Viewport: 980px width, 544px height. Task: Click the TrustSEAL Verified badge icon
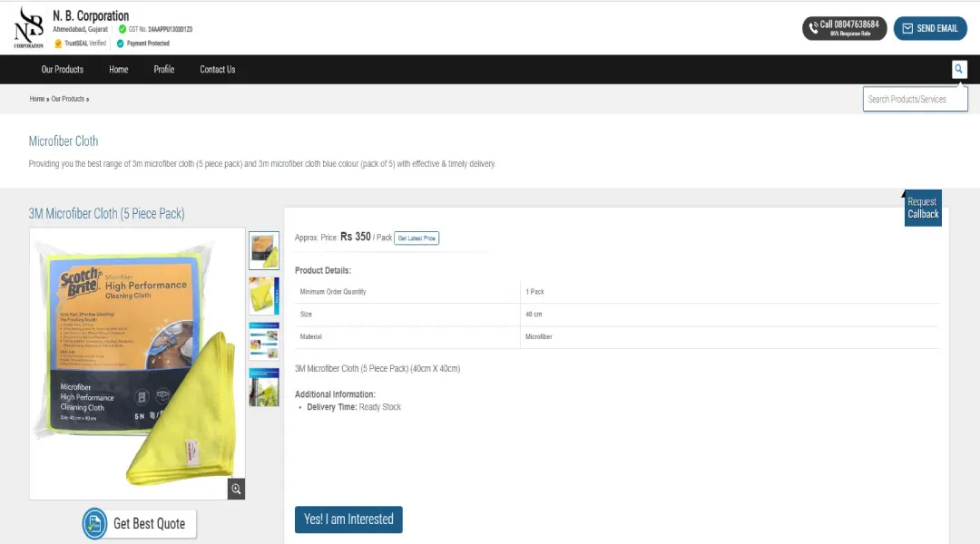click(x=58, y=44)
